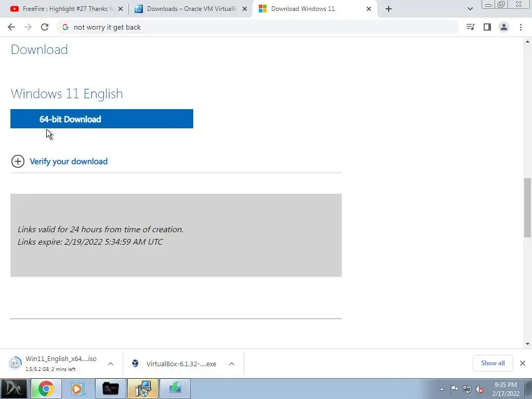Image resolution: width=532 pixels, height=399 pixels.
Task: Expand options for VirtualBox exe download
Action: point(232,364)
